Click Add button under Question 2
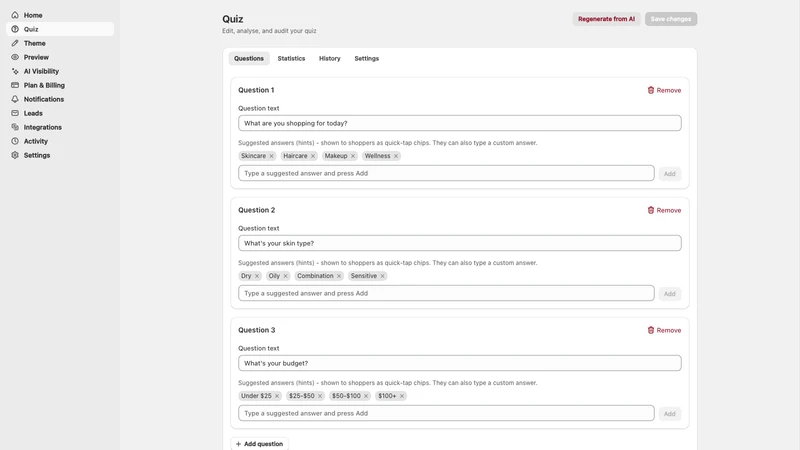 [669, 294]
